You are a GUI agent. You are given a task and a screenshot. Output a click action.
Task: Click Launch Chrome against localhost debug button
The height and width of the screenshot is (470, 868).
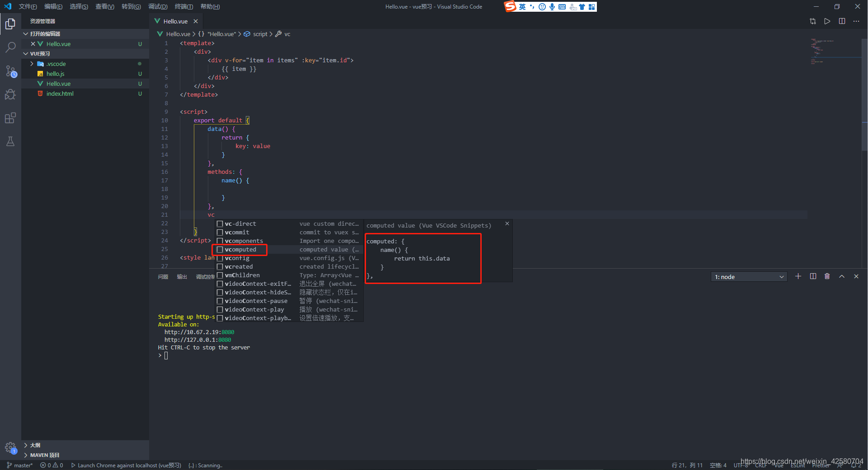coord(126,465)
